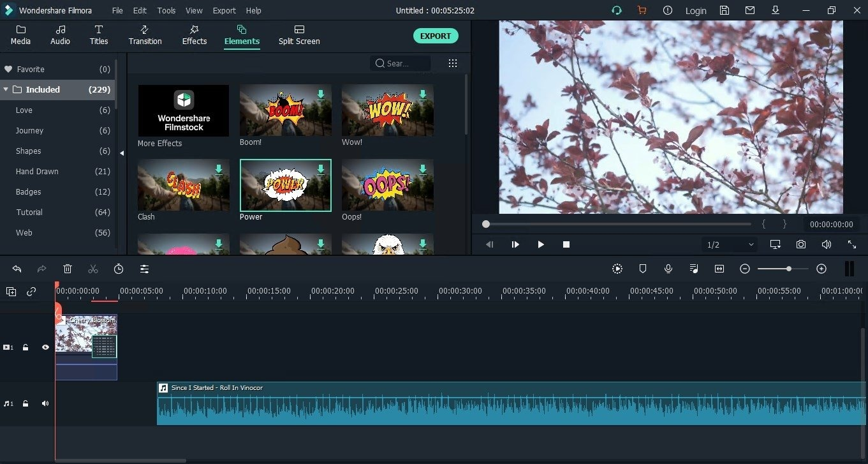
Task: Click the voiceover microphone icon
Action: pos(668,269)
